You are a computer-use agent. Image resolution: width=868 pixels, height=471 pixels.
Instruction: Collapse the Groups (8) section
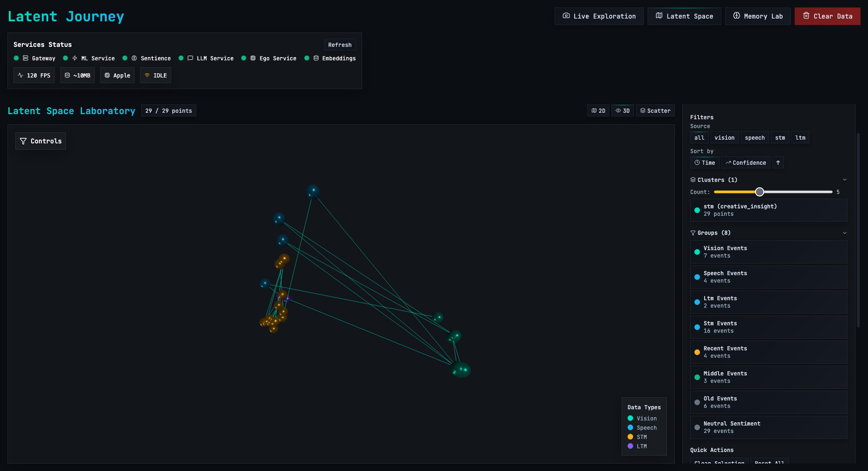pyautogui.click(x=844, y=232)
